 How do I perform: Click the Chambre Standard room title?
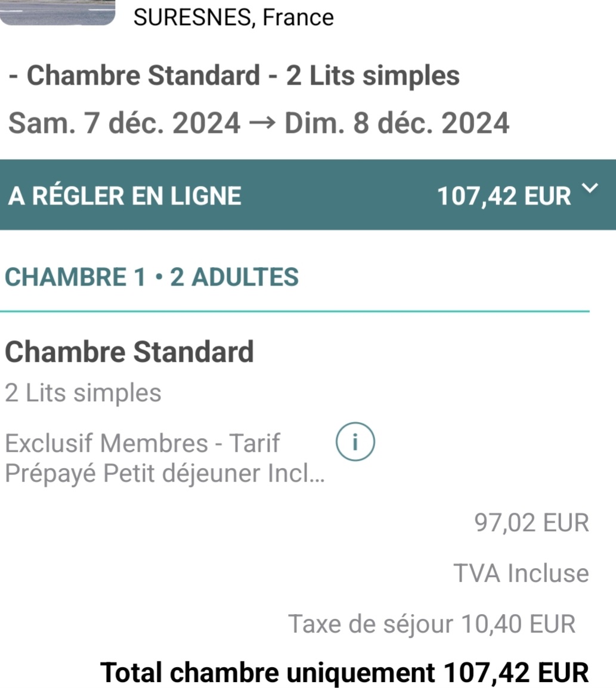(x=129, y=352)
